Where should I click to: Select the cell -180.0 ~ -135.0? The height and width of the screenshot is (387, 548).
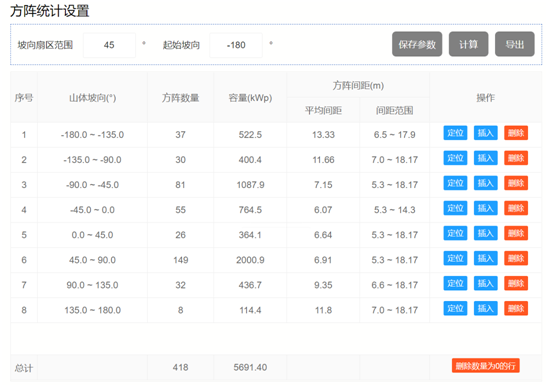[x=92, y=135]
